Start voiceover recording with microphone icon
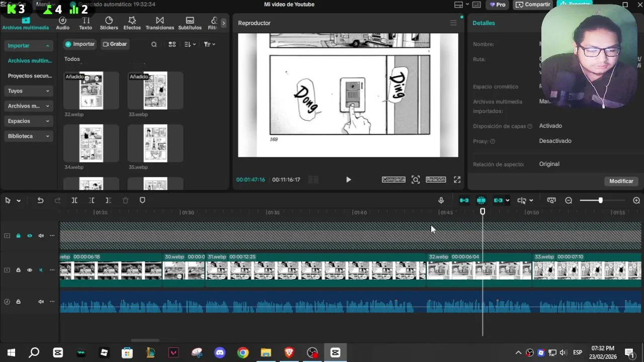Image resolution: width=644 pixels, height=362 pixels. (x=441, y=200)
